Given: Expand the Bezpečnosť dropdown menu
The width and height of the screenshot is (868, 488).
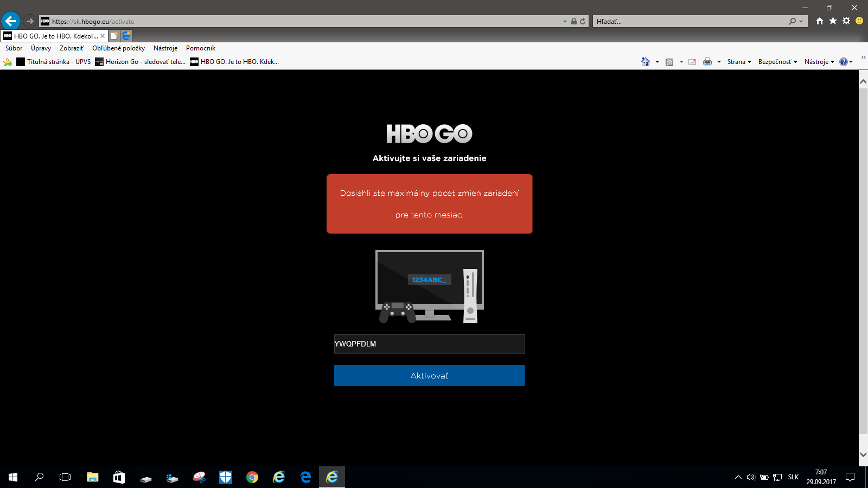Looking at the screenshot, I should pos(778,62).
